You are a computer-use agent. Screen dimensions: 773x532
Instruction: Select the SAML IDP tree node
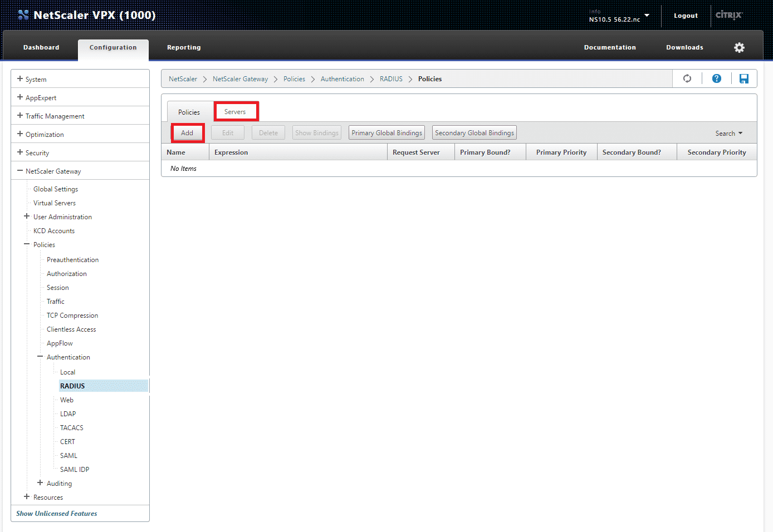coord(74,469)
